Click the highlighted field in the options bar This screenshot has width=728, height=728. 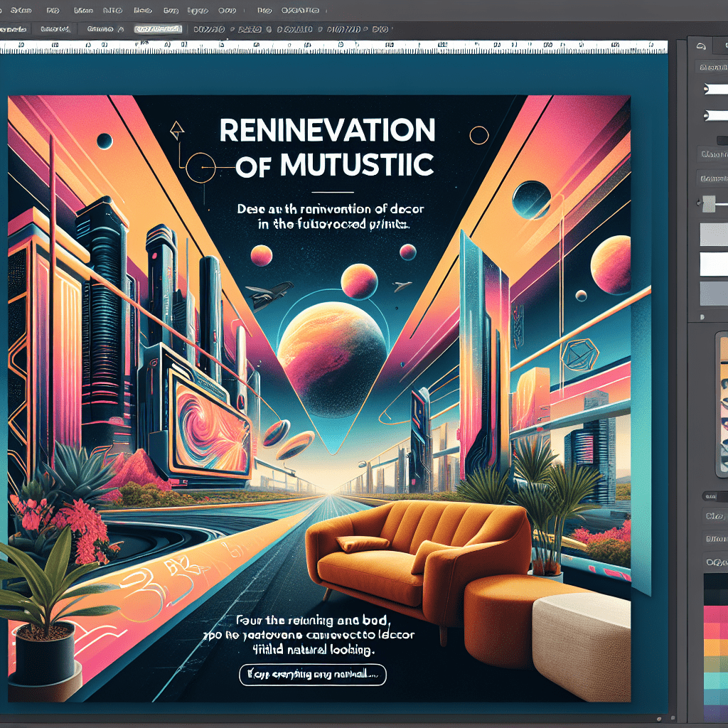coord(157,30)
